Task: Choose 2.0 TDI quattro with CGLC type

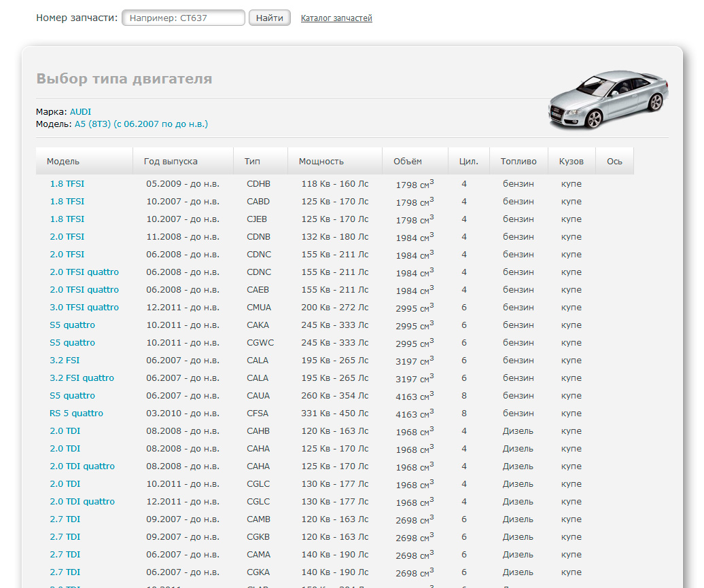Action: [x=82, y=502]
